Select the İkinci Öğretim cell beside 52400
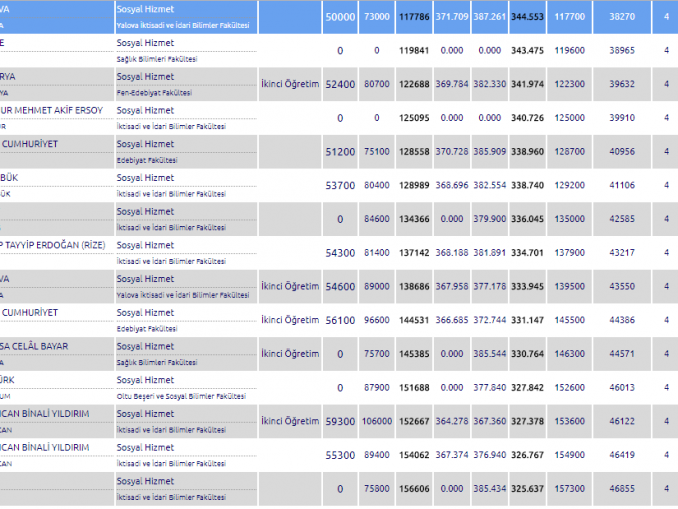678x509 pixels. [289, 84]
